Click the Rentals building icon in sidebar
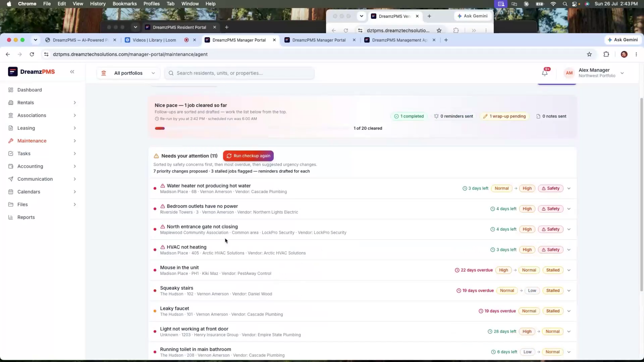Image resolution: width=644 pixels, height=362 pixels. coord(11,102)
